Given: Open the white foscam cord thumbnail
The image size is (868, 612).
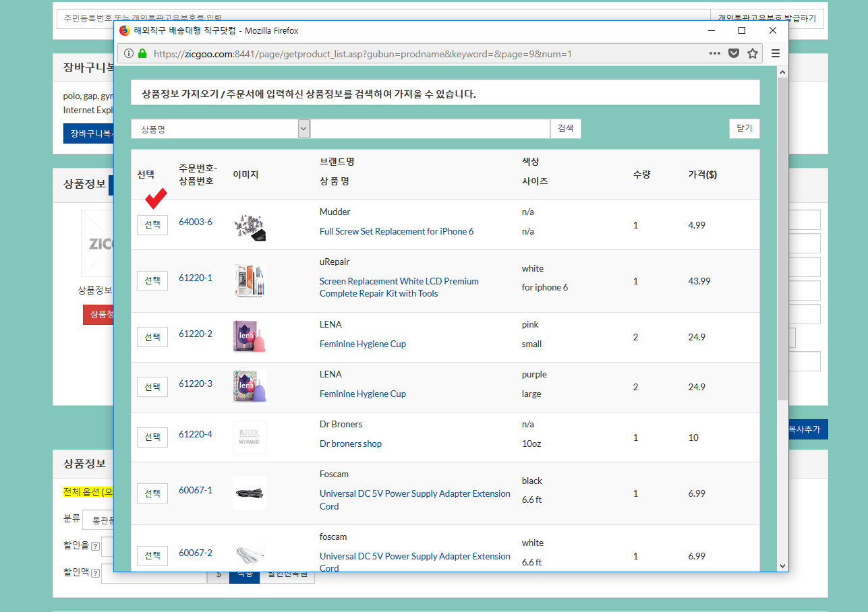Looking at the screenshot, I should tap(250, 556).
